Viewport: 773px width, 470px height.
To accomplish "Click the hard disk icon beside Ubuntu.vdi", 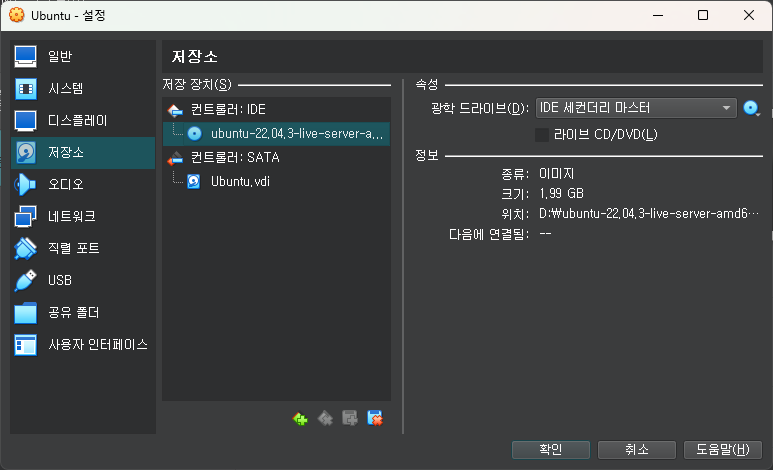I will click(194, 181).
